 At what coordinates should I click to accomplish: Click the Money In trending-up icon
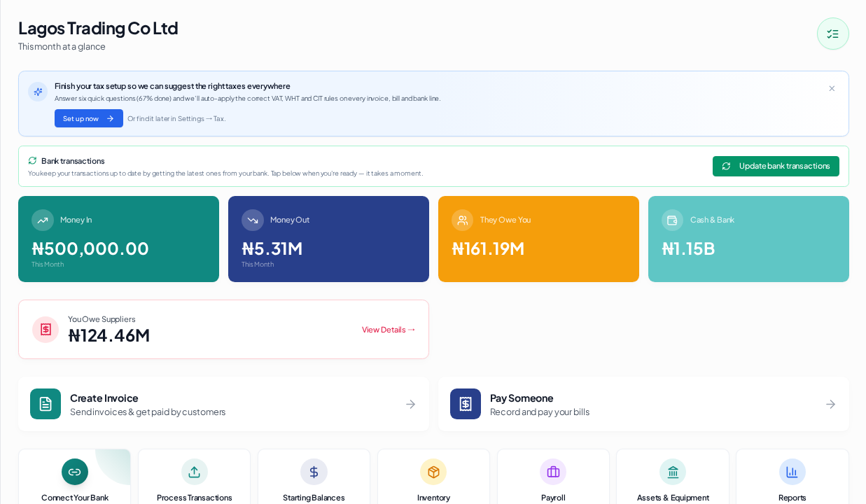(x=43, y=220)
